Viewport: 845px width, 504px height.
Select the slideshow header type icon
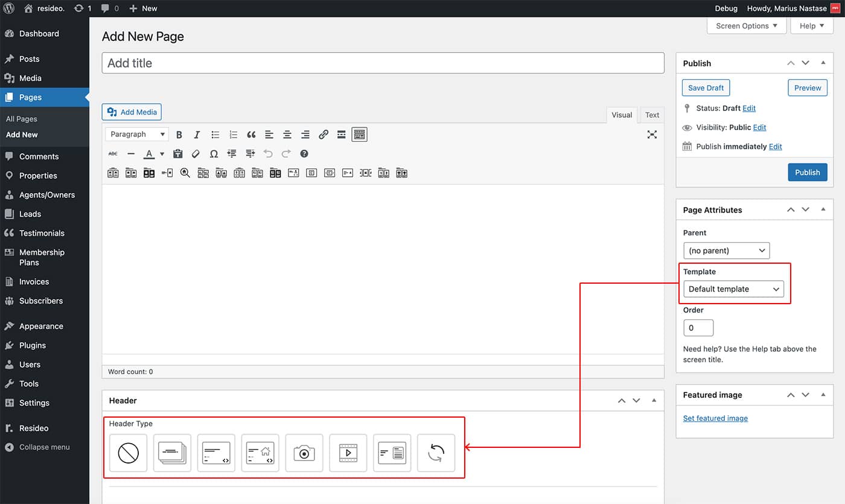coord(172,453)
